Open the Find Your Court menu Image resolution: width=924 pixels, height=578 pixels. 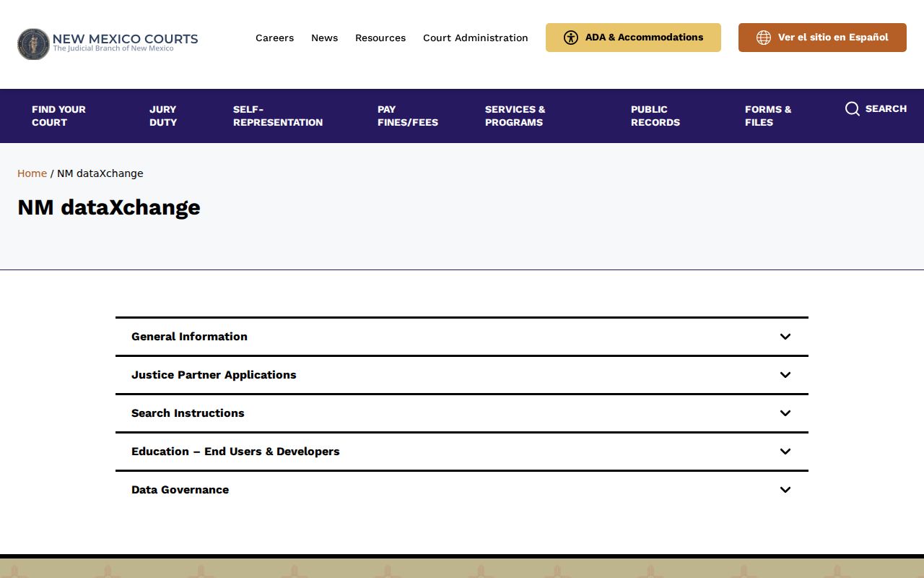pyautogui.click(x=58, y=116)
